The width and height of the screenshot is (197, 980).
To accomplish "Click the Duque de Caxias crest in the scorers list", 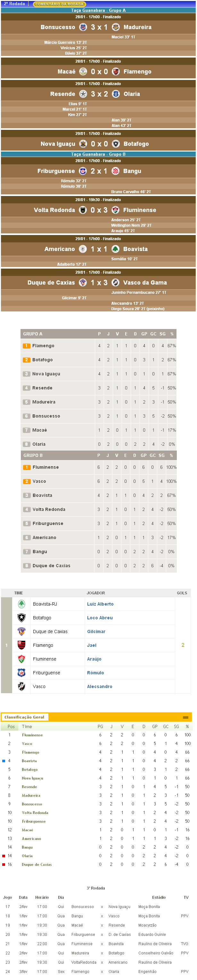I will tap(22, 631).
